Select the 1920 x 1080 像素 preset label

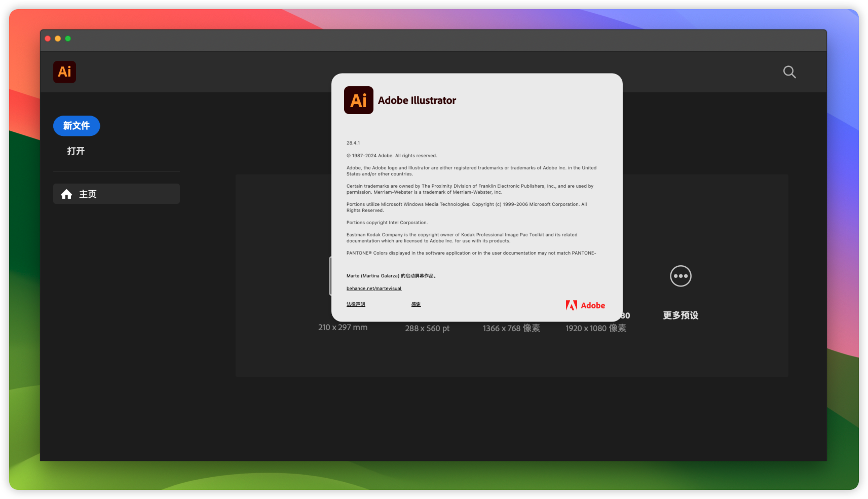coord(596,328)
